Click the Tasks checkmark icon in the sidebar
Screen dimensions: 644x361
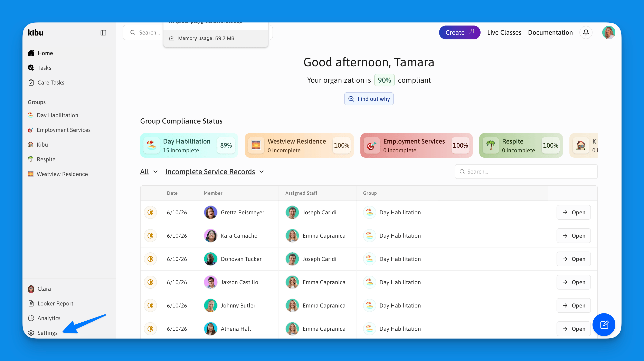(x=31, y=68)
